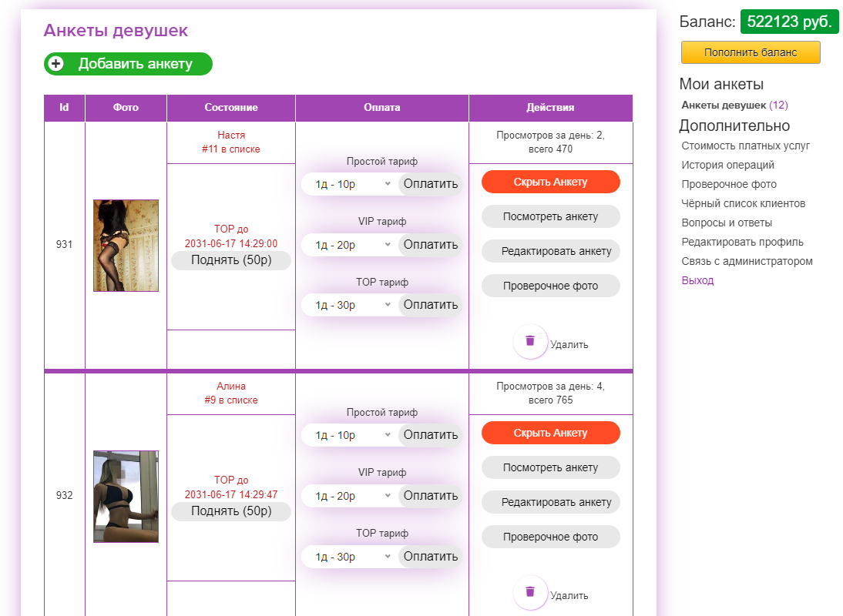Click the plus icon to add new profile

click(x=56, y=64)
